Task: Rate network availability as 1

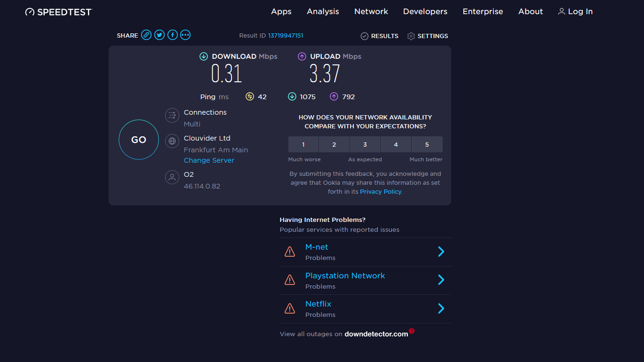Action: pos(303,144)
